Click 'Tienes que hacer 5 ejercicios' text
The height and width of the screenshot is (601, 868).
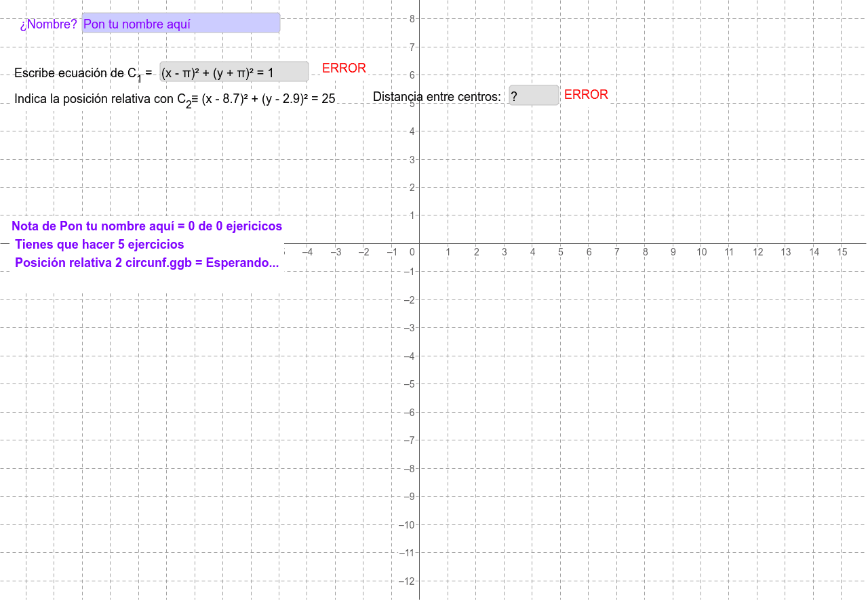tap(99, 245)
